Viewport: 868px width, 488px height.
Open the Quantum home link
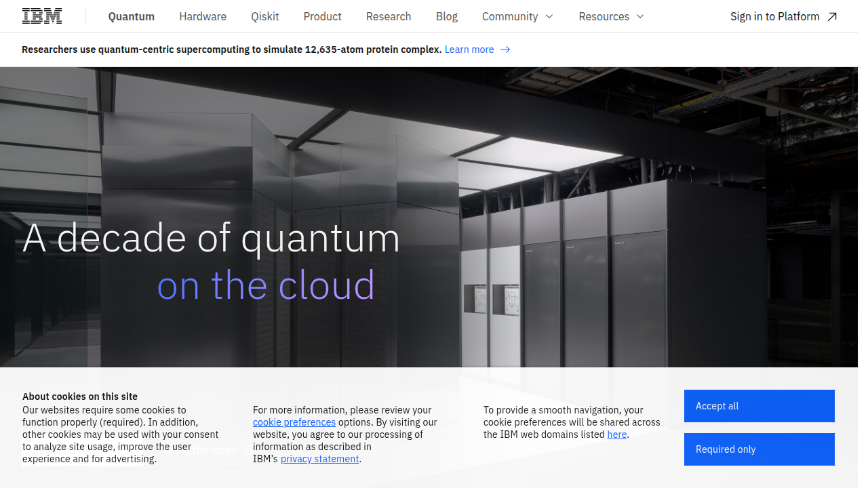(132, 16)
